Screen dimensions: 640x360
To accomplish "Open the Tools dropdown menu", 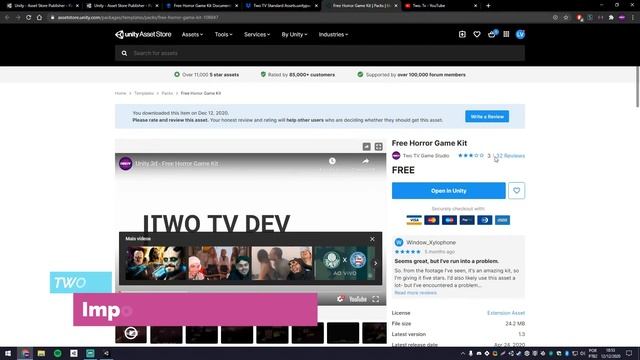I will (223, 35).
